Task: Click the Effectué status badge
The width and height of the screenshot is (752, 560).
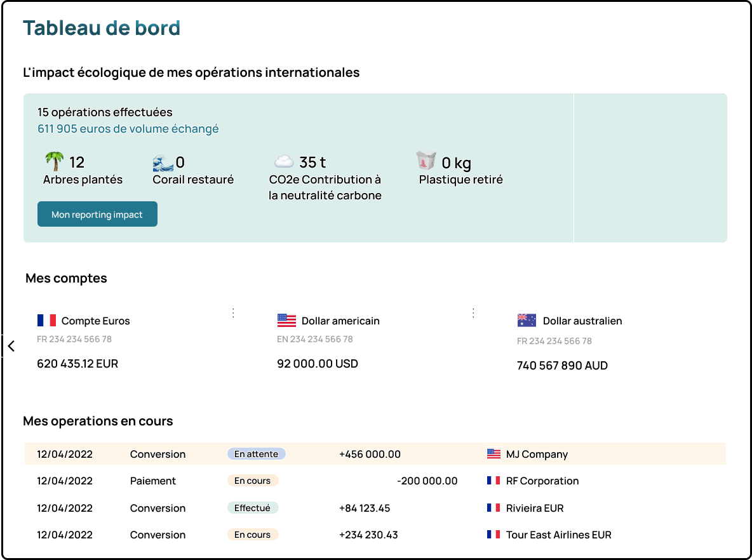Action: [x=252, y=508]
